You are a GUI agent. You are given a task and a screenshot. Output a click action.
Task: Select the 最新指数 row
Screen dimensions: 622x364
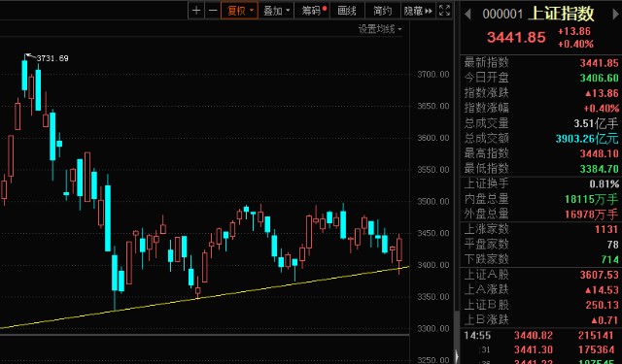(541, 62)
